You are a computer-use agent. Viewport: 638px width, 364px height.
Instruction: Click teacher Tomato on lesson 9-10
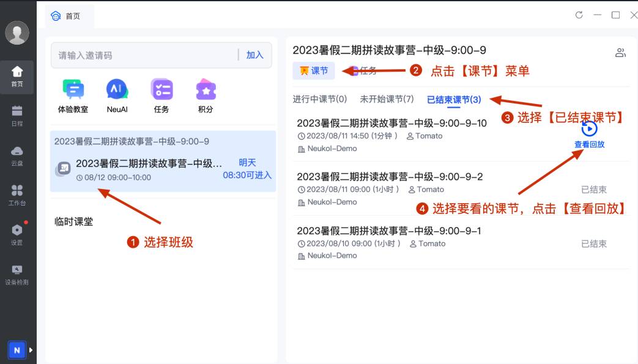(x=425, y=136)
